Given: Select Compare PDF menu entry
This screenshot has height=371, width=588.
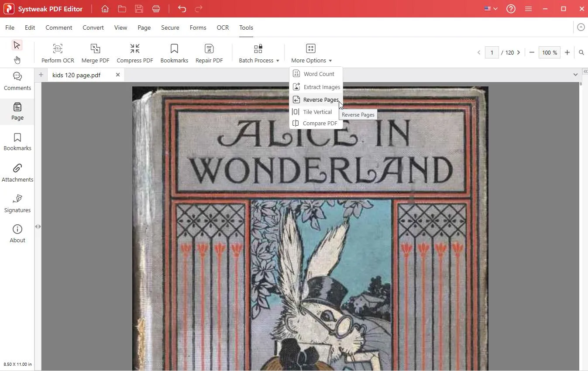Looking at the screenshot, I should click(x=316, y=123).
